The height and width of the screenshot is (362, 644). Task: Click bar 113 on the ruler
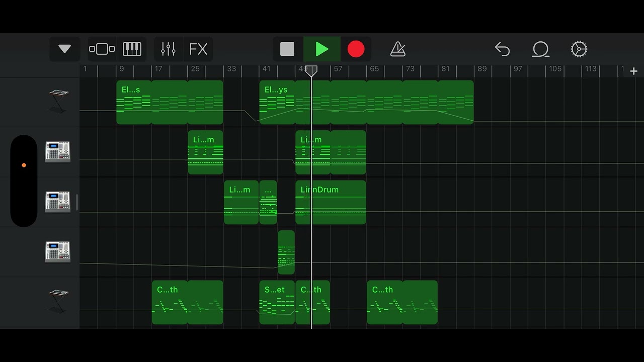point(591,69)
